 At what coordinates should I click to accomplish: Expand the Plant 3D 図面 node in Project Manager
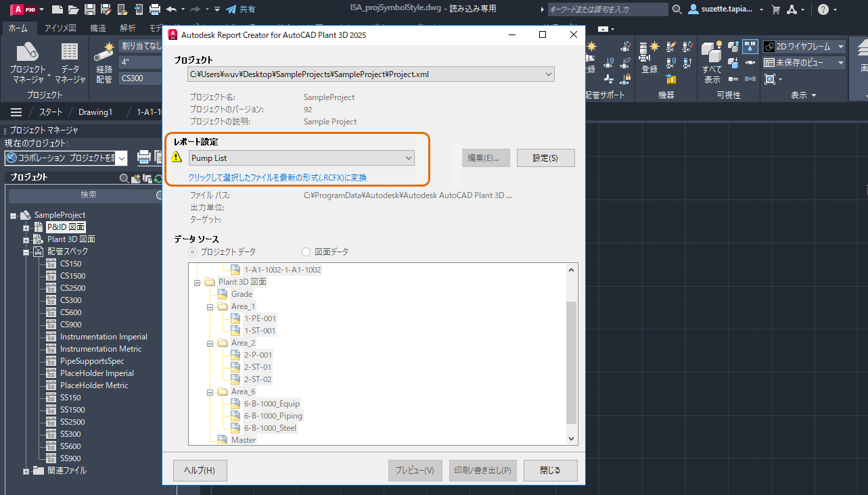pos(26,239)
